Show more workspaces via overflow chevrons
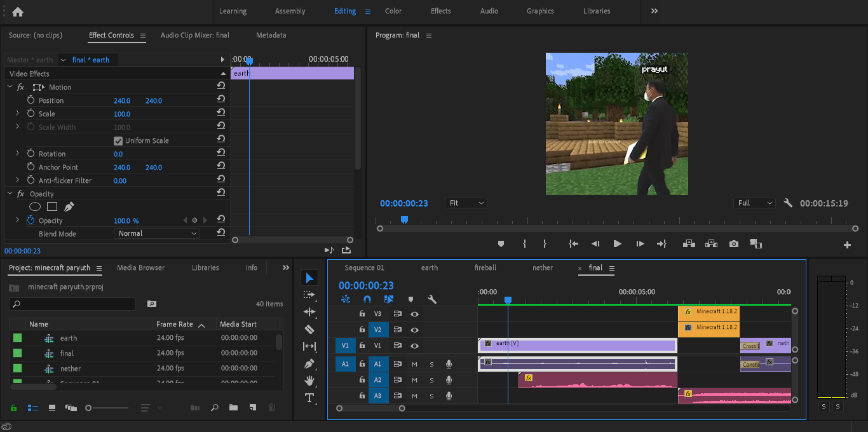Viewport: 868px width, 432px height. (654, 11)
